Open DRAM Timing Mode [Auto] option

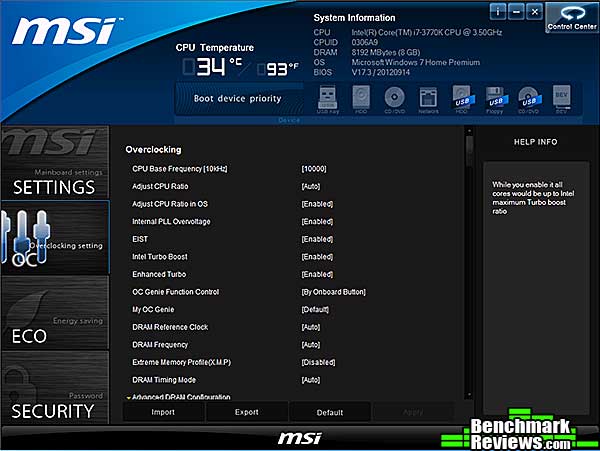tap(311, 380)
